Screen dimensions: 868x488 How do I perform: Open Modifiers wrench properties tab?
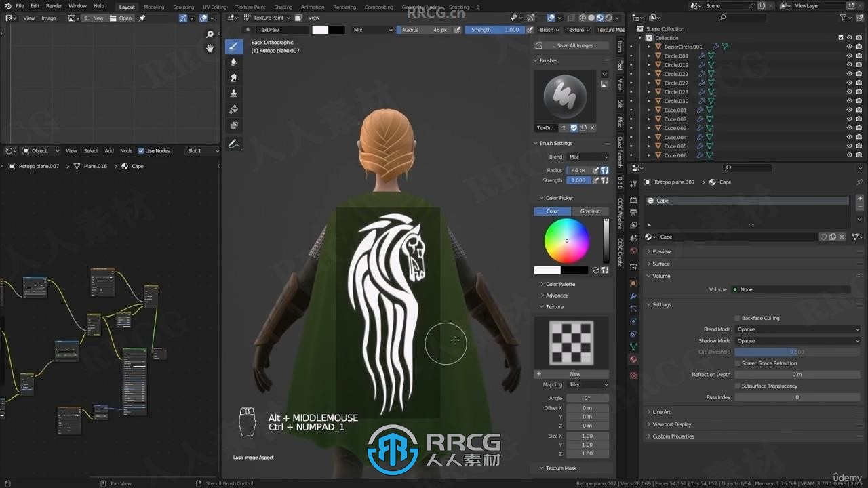pos(633,296)
